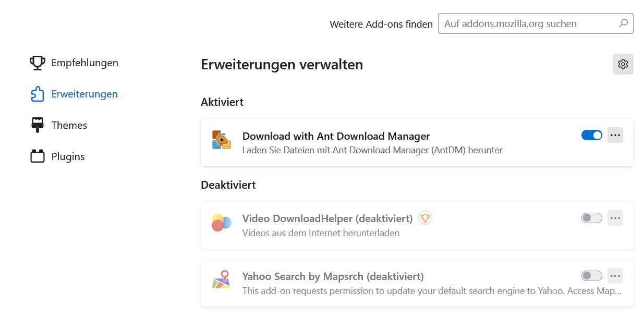Viewport: 644px width, 318px height.
Task: Click the Ant Download Manager extension icon
Action: pos(221,140)
